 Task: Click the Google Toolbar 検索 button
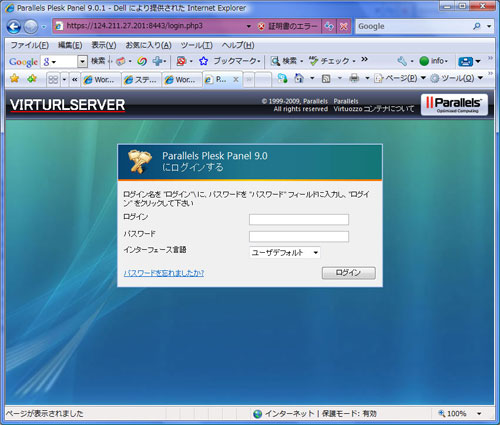(98, 61)
